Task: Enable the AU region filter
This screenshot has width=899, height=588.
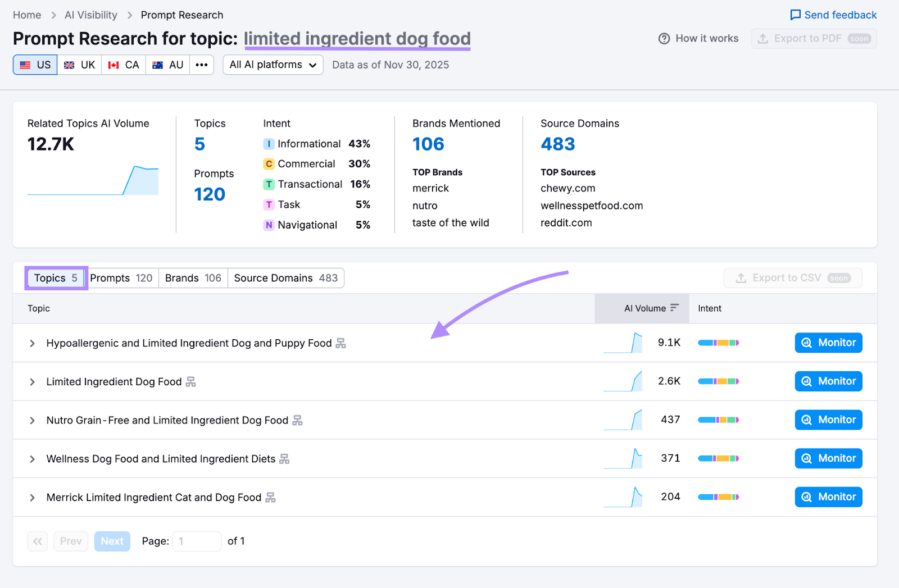Action: tap(167, 65)
